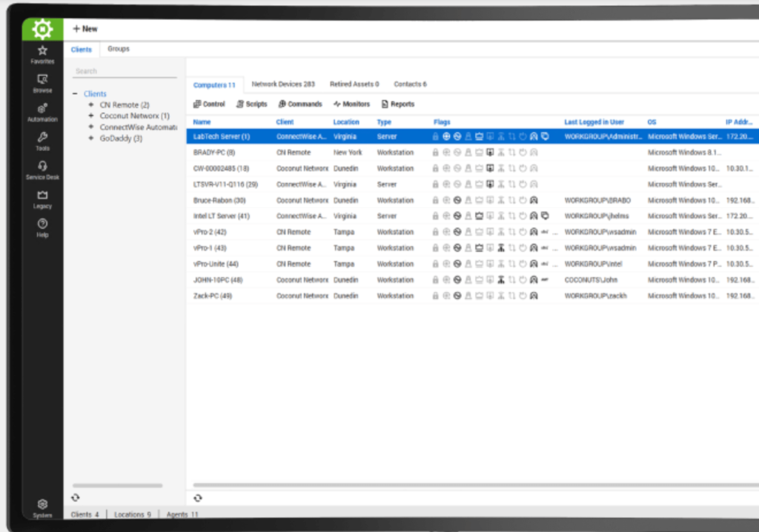Click the computers list horizontal scrollbar
This screenshot has height=532, width=759.
[x=476, y=485]
